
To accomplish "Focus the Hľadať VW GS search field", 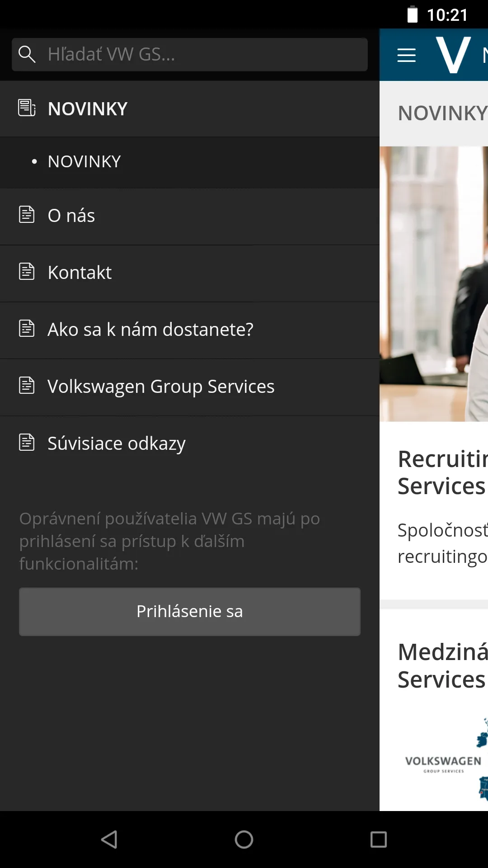I will click(x=199, y=55).
